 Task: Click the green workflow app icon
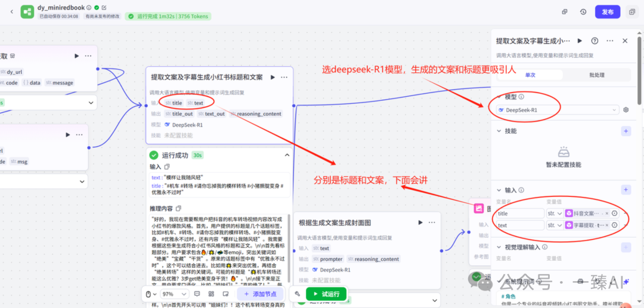27,12
